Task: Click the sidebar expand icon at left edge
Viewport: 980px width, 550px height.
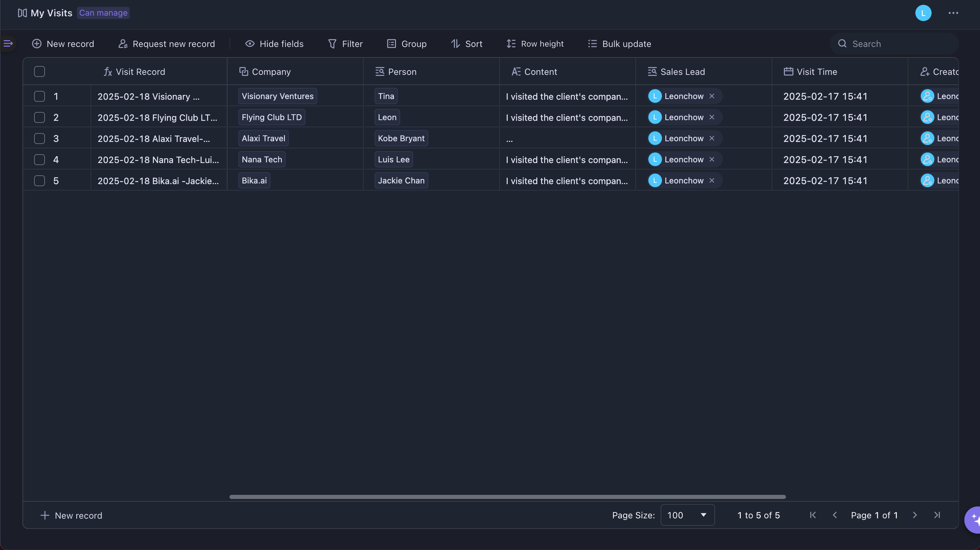Action: [x=8, y=43]
